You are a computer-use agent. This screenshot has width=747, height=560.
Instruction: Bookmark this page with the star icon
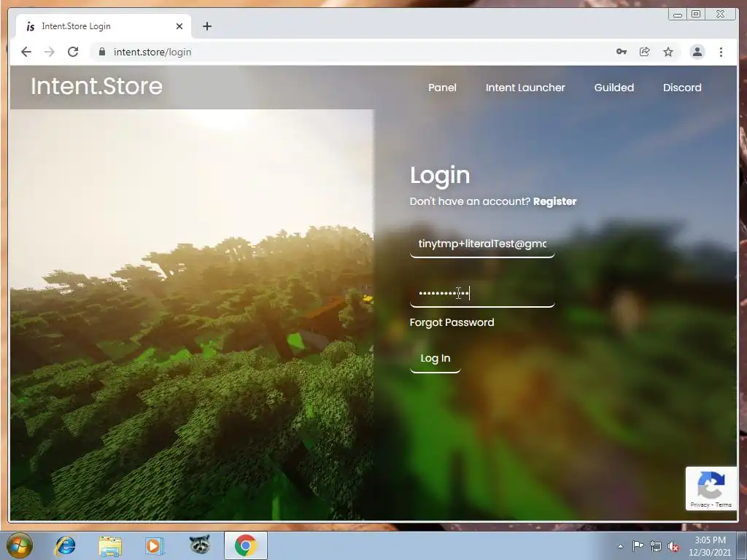tap(668, 52)
